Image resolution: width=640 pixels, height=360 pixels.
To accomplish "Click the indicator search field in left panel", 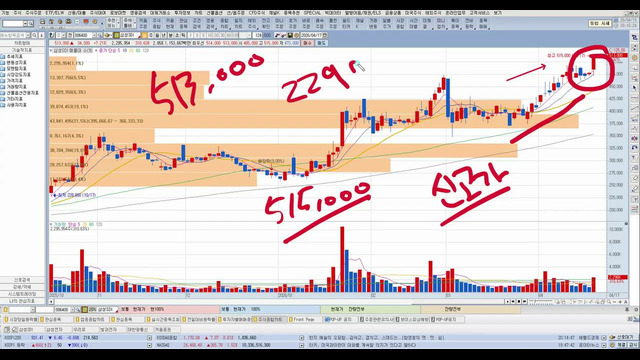I will [13, 36].
